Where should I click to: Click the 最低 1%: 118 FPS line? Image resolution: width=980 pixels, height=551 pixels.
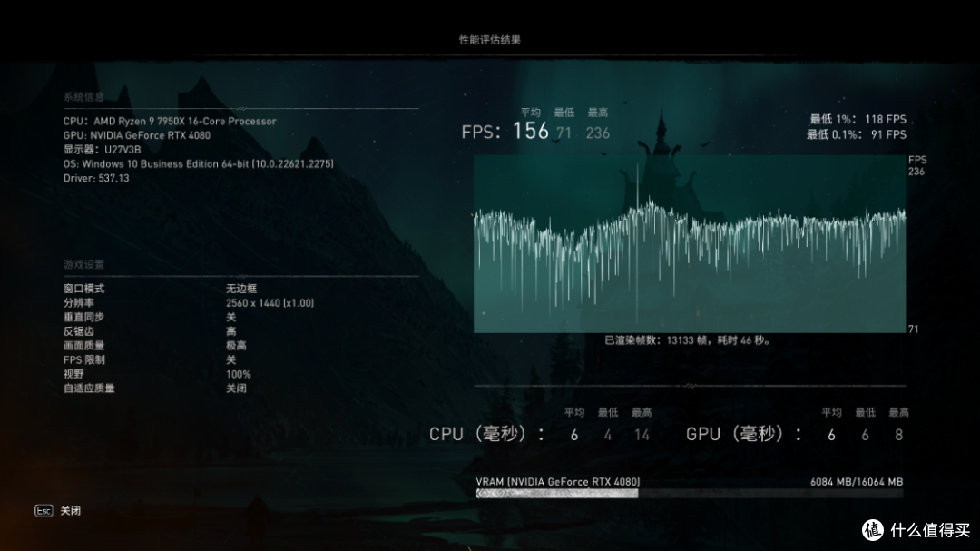[x=857, y=120]
